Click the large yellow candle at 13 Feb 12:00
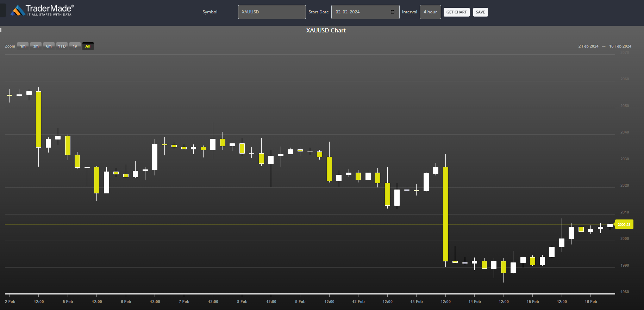Viewport: 644px width, 310px height. 445,214
